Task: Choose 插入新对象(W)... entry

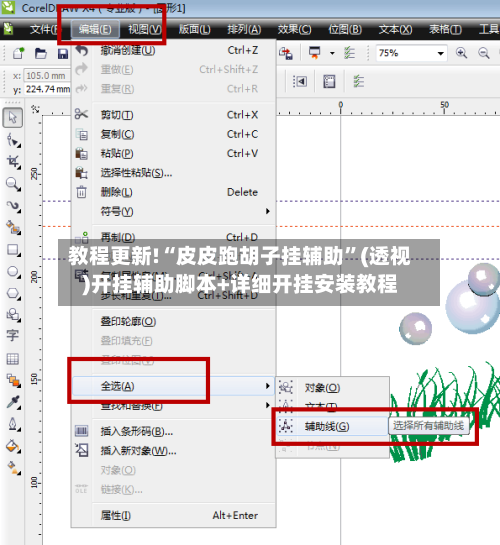Action: coord(174,451)
